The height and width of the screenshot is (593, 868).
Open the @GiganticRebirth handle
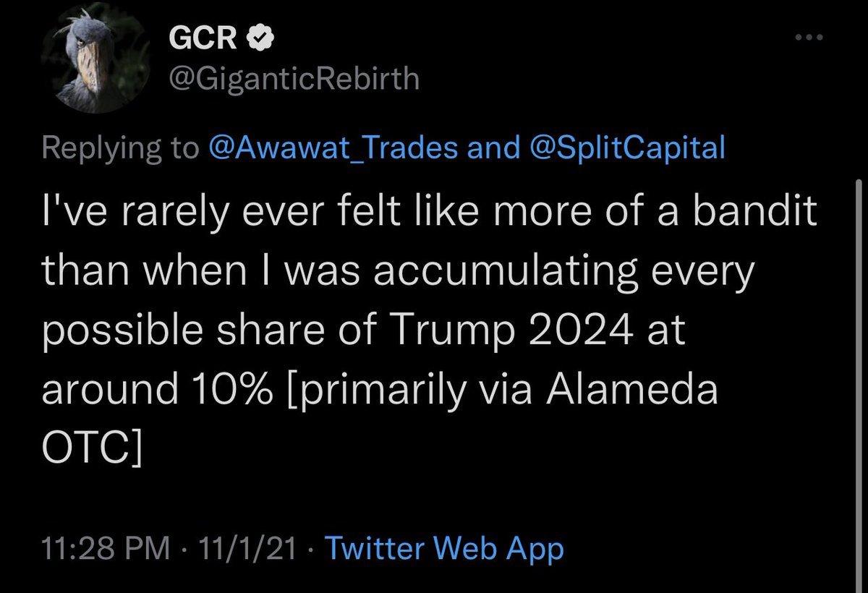point(294,78)
